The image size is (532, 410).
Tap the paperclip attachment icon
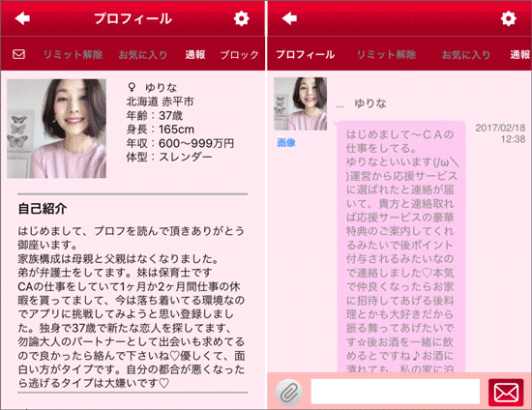[x=289, y=393]
